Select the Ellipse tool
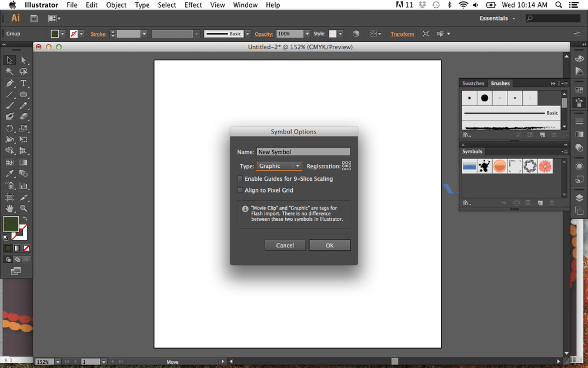The width and height of the screenshot is (588, 368). point(24,94)
